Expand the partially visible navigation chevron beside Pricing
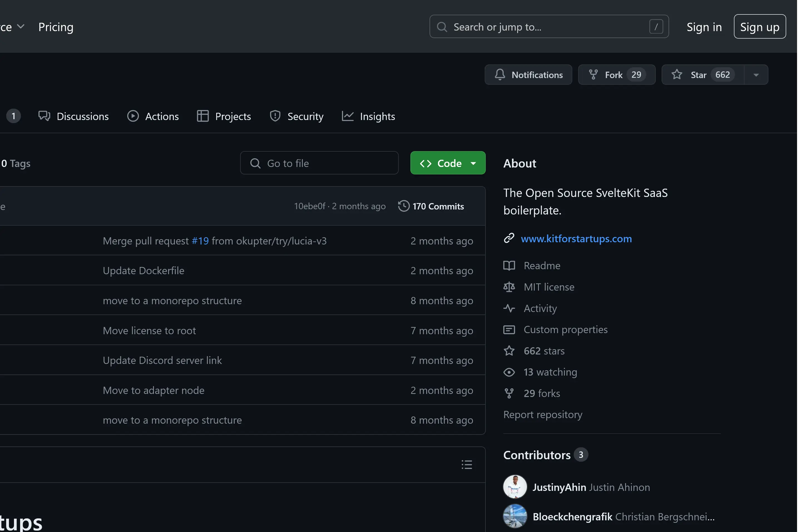Image resolution: width=799 pixels, height=532 pixels. [21, 26]
